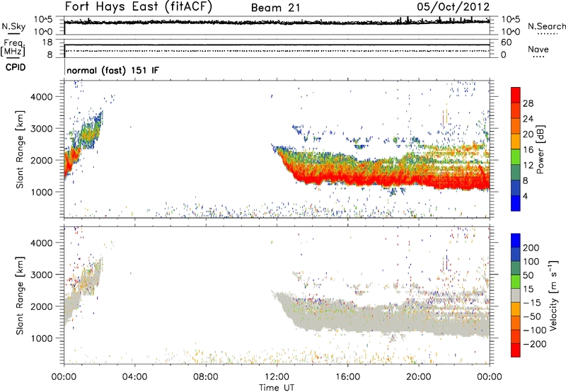Click the '10^5' tick beside N.Sky
The image size is (566, 392).
[x=43, y=20]
